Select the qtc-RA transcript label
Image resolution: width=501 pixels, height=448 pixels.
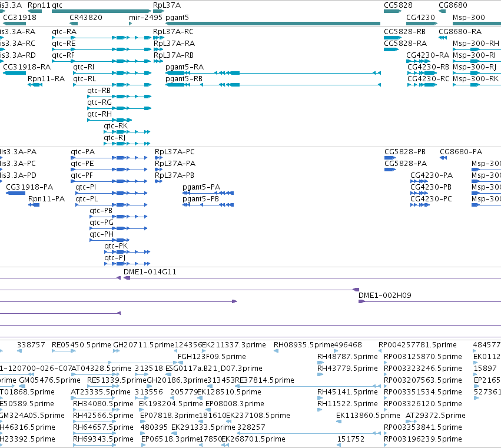coord(64,32)
